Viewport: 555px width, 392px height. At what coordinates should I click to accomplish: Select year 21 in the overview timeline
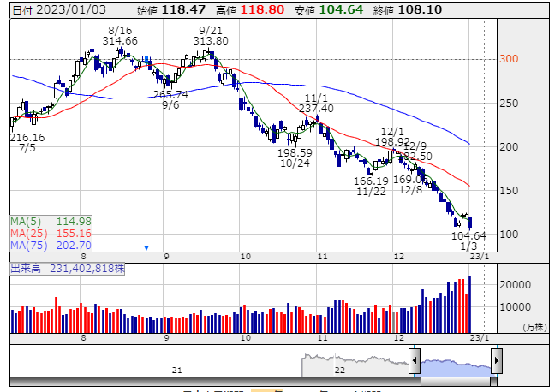[177, 370]
